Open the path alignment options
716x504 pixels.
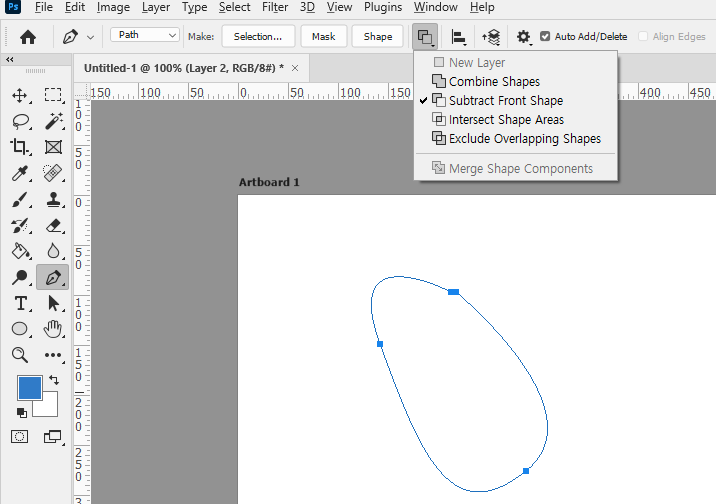coord(458,37)
